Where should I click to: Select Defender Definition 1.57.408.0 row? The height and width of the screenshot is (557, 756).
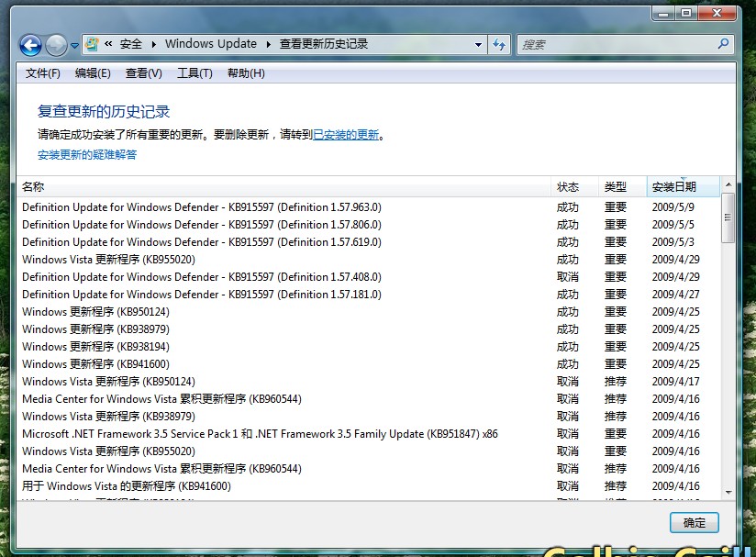pyautogui.click(x=369, y=277)
